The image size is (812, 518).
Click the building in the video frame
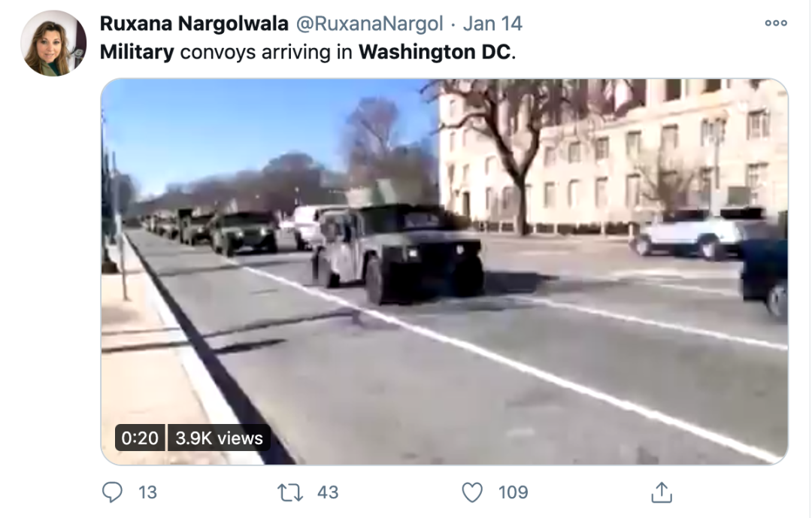pyautogui.click(x=613, y=156)
